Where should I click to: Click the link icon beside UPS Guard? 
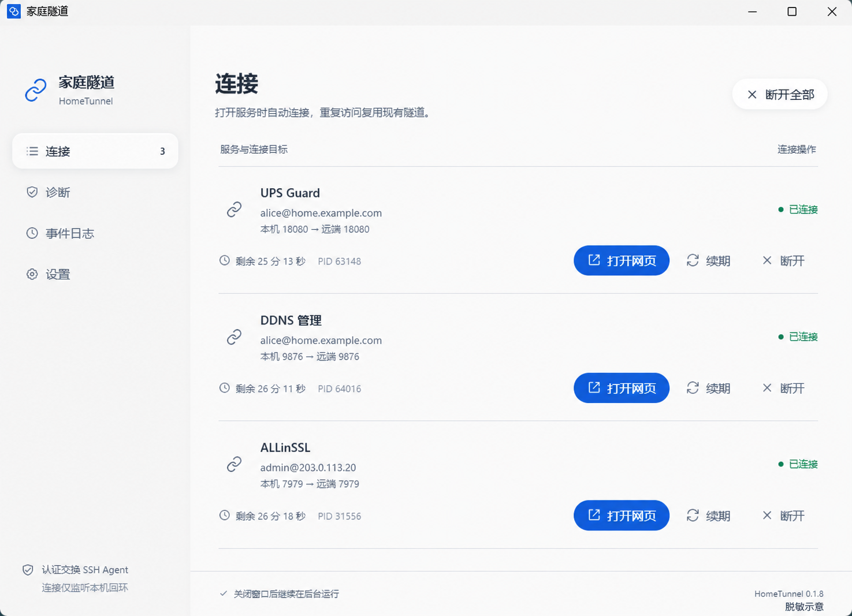coord(234,209)
